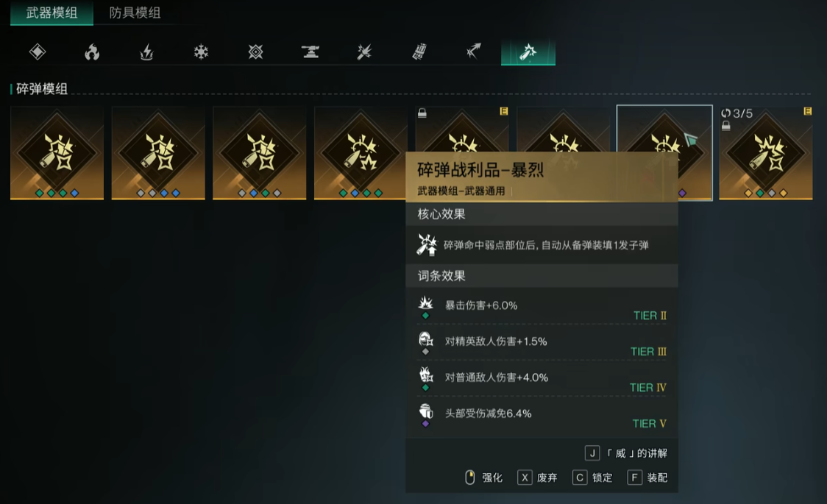
Task: Discard the mod via 废弃
Action: pyautogui.click(x=537, y=478)
